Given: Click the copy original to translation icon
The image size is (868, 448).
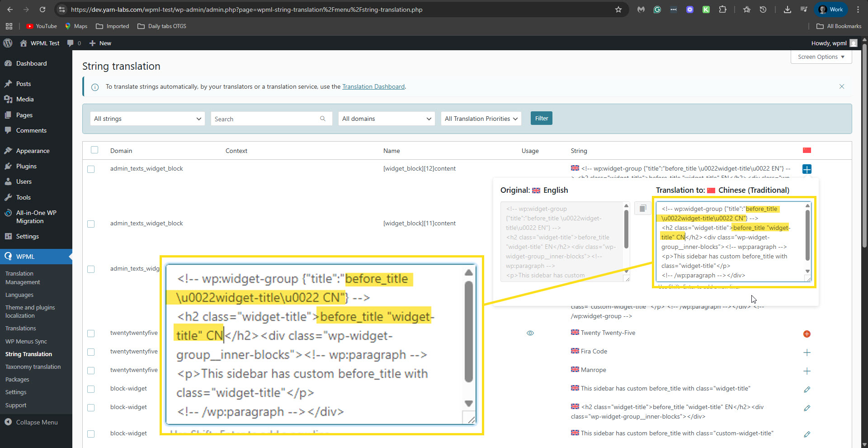Looking at the screenshot, I should pyautogui.click(x=642, y=208).
